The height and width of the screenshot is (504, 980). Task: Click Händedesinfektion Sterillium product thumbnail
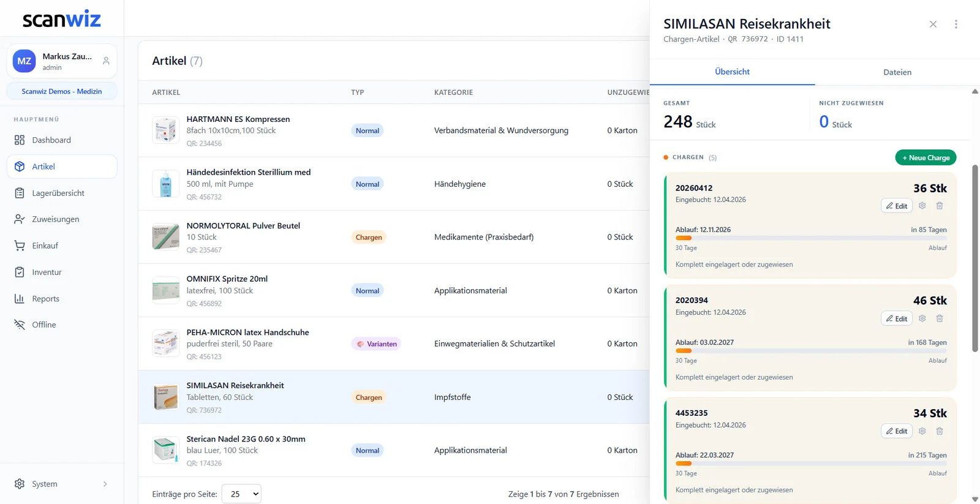(x=165, y=184)
